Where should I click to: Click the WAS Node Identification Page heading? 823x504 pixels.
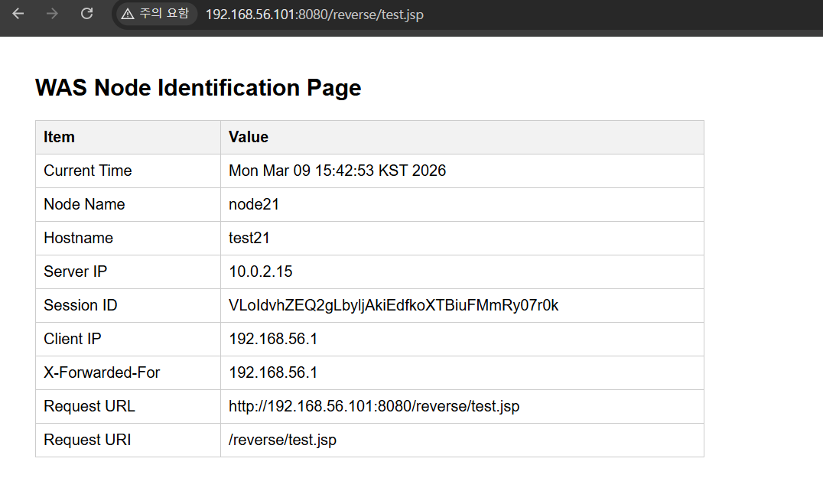pos(198,88)
